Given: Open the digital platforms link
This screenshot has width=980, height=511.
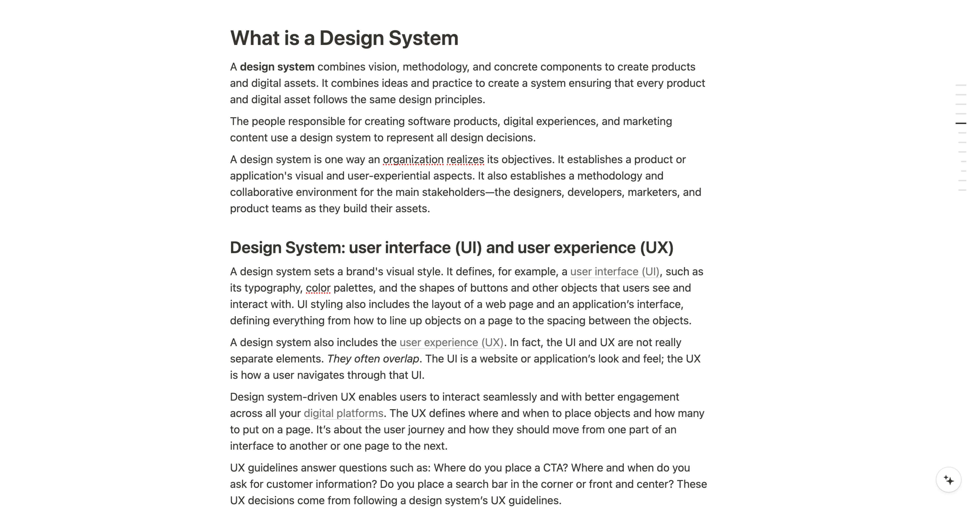Looking at the screenshot, I should coord(343,413).
